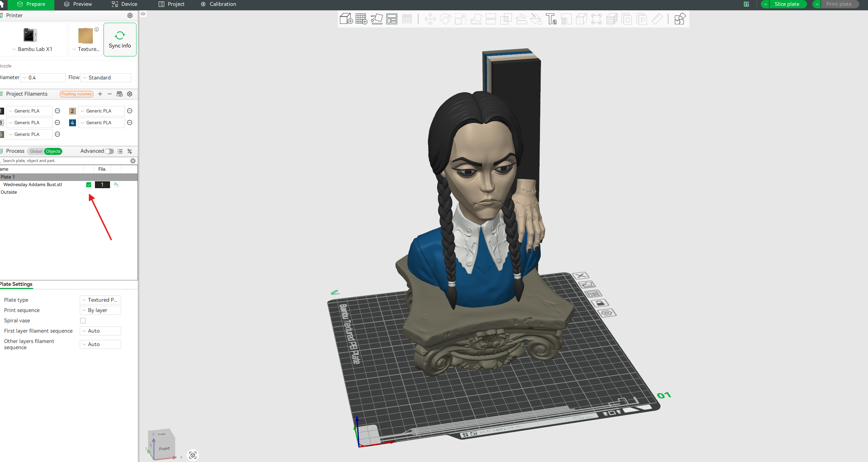
Task: Click the fit camera view icon
Action: (x=193, y=455)
